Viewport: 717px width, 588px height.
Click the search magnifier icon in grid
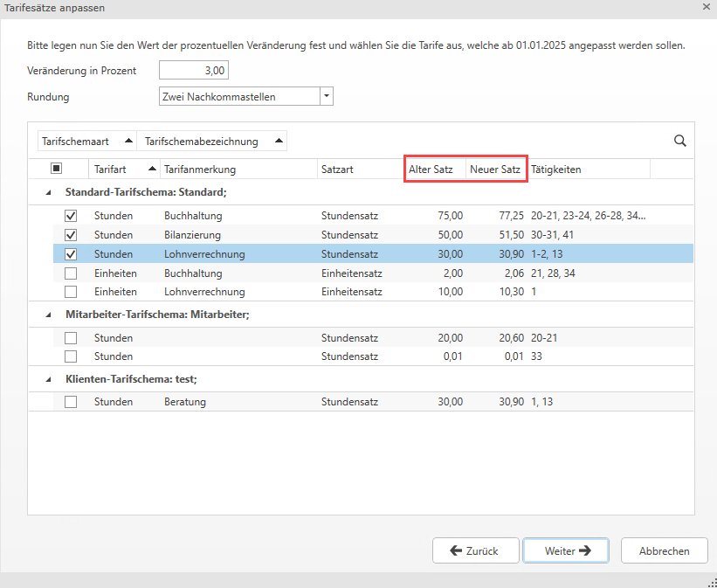click(x=679, y=141)
